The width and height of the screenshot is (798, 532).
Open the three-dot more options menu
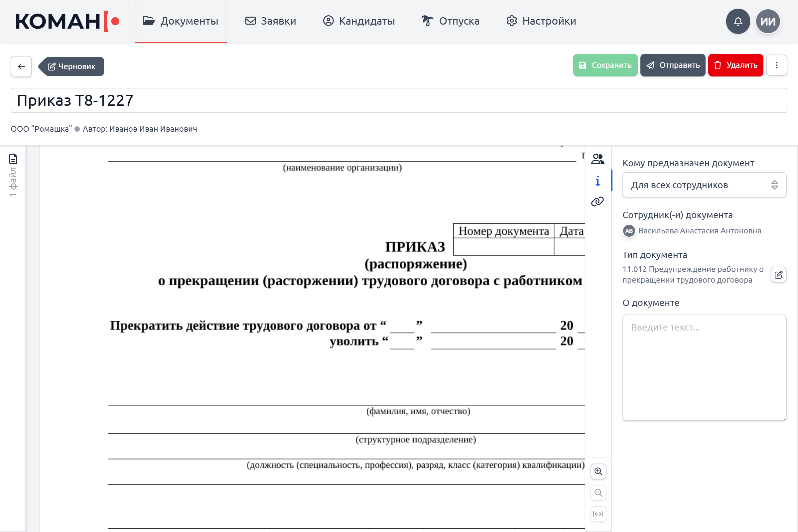777,65
